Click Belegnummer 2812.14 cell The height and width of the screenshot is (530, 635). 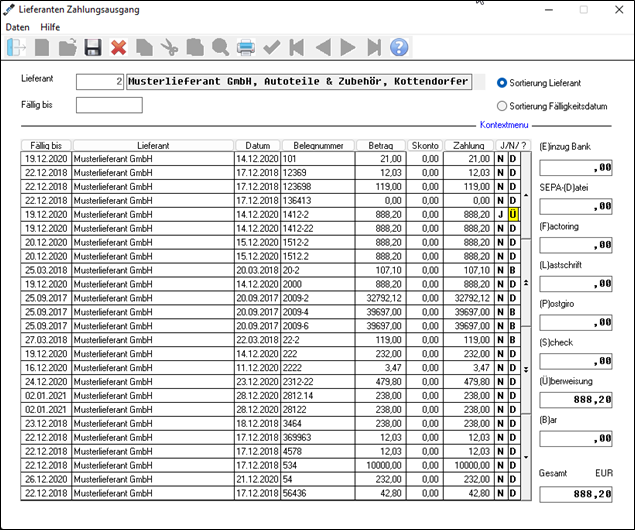pyautogui.click(x=318, y=396)
